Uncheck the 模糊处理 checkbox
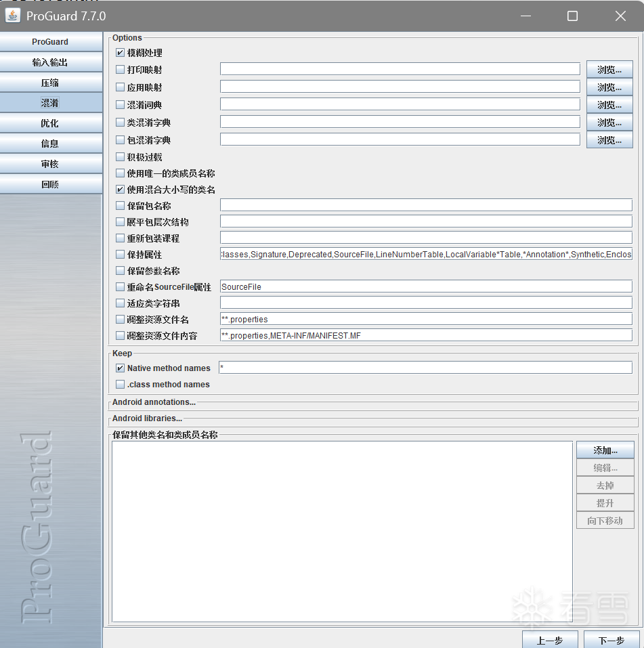Image resolution: width=644 pixels, height=648 pixels. point(121,53)
